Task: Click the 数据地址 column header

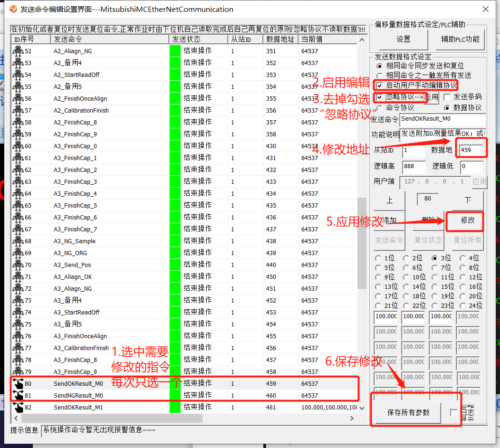Action: (x=280, y=39)
